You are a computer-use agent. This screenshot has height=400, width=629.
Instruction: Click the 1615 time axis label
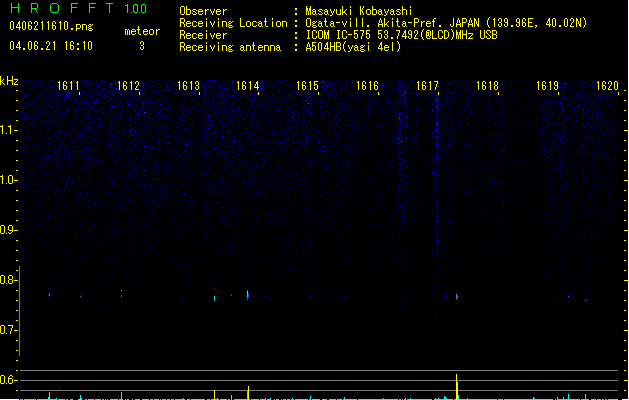(x=307, y=86)
